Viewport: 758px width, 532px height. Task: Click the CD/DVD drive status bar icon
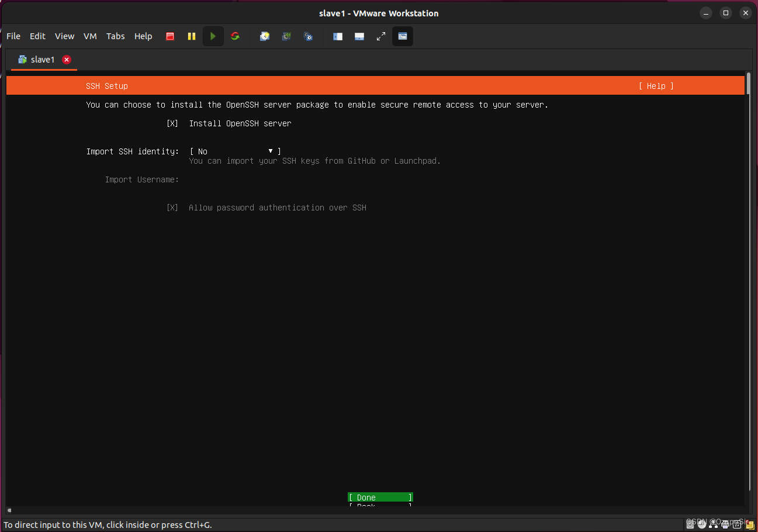tap(702, 524)
